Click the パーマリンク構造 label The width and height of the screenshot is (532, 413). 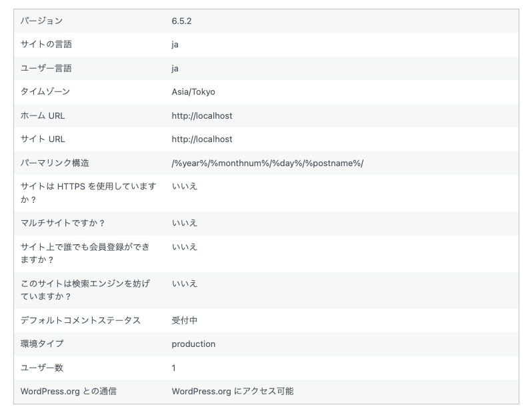(55, 163)
